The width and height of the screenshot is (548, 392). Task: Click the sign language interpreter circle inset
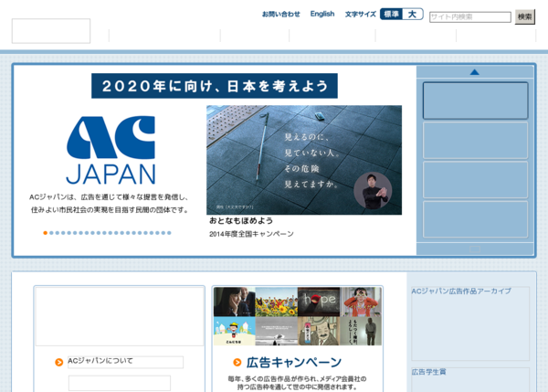point(373,191)
